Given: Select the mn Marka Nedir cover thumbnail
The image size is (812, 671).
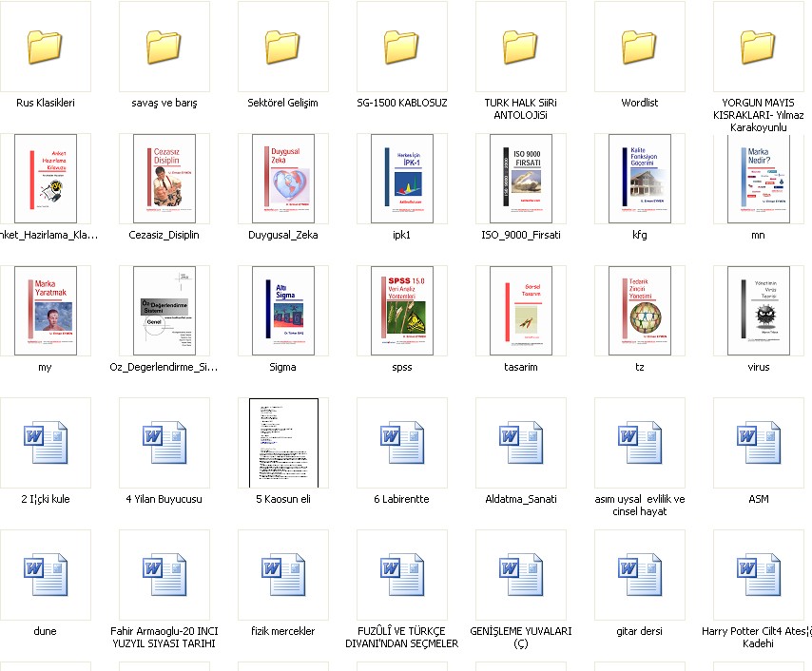Looking at the screenshot, I should pos(759,179).
